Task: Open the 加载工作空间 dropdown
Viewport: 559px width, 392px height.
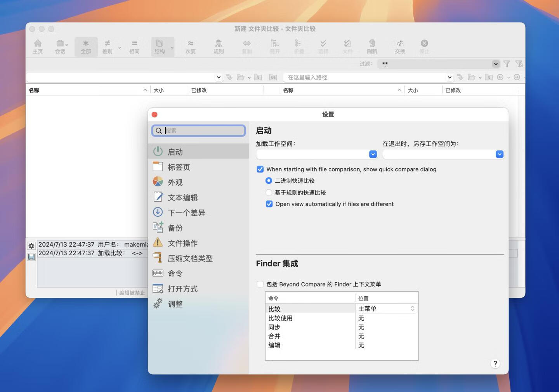Action: click(373, 154)
